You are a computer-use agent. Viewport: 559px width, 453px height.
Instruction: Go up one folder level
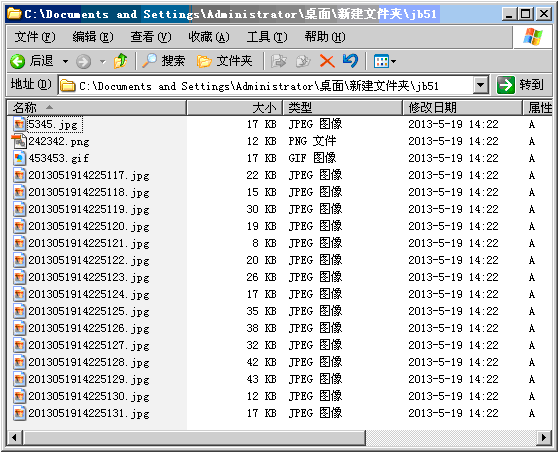coord(120,61)
